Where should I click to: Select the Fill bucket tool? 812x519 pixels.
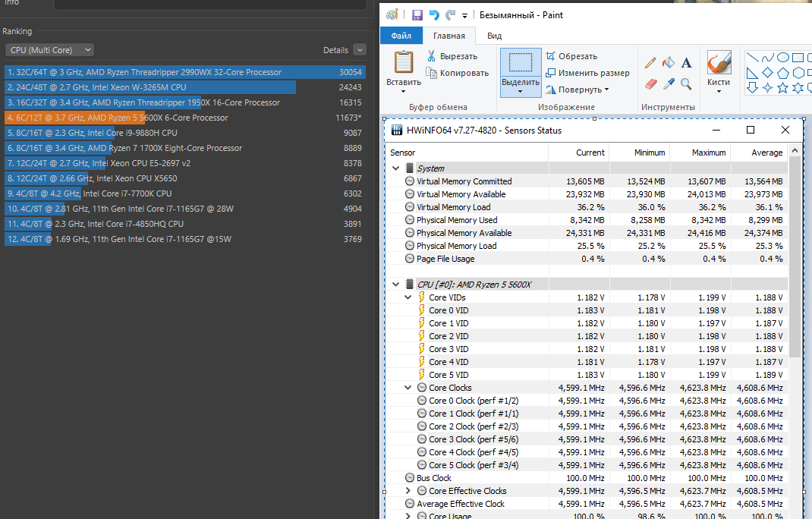pos(669,63)
